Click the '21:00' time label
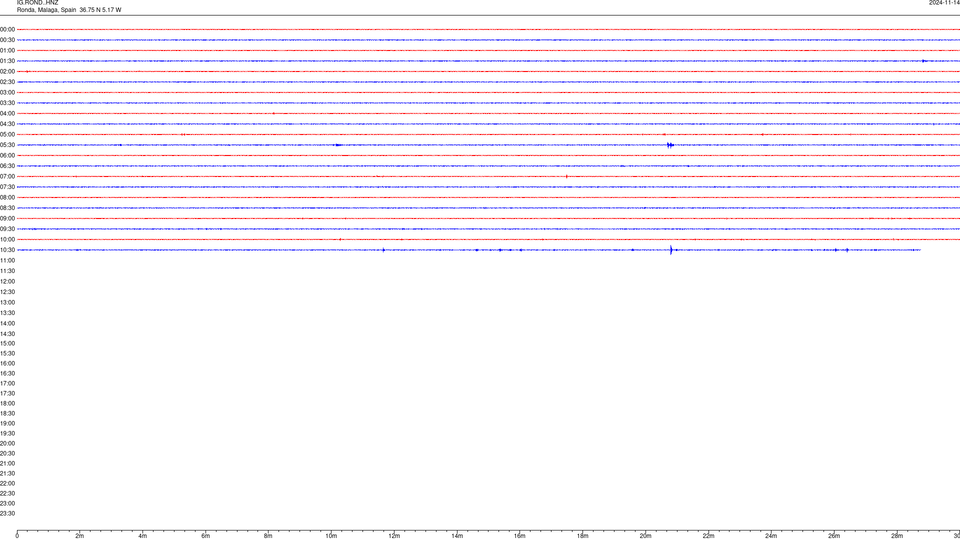Viewport: 960px width, 540px height. click(7, 463)
